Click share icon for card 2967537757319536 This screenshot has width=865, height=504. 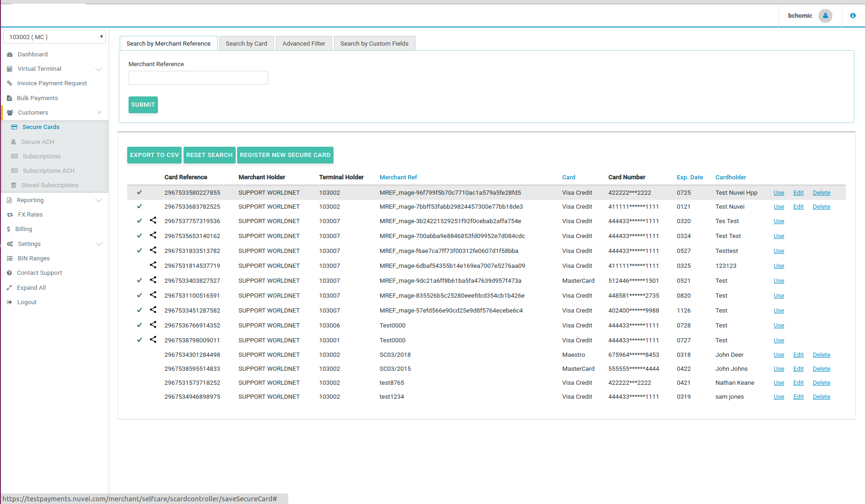(153, 220)
